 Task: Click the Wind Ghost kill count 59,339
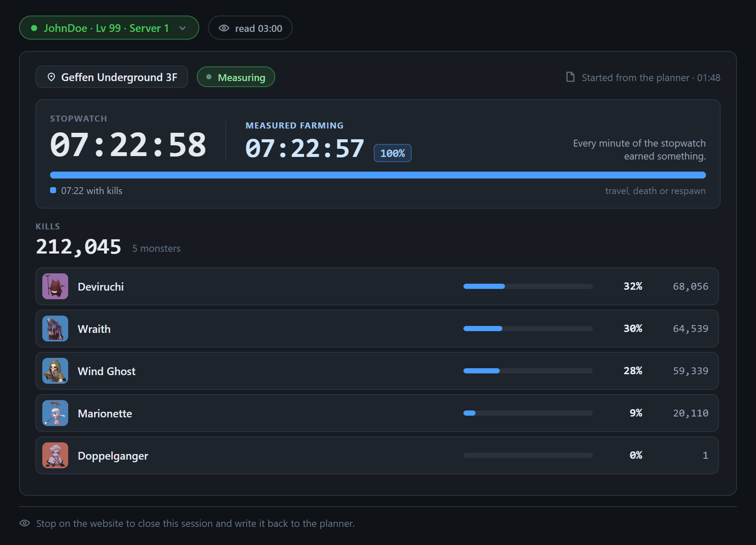690,371
